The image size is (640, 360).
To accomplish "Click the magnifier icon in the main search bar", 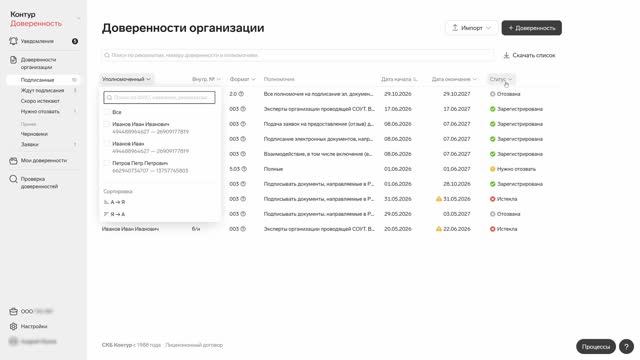I will [x=107, y=55].
